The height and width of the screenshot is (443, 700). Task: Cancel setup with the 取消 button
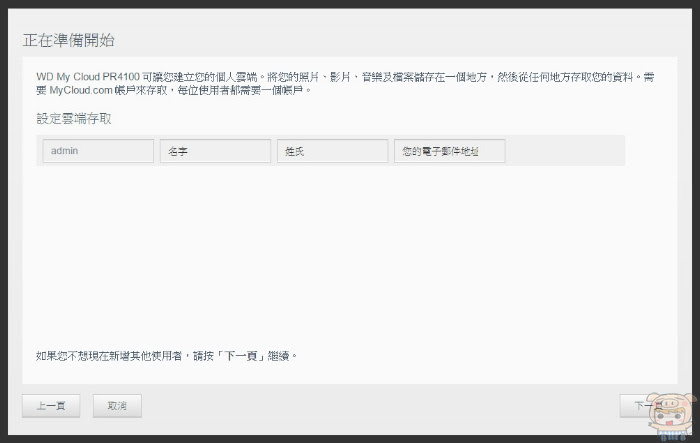[117, 406]
